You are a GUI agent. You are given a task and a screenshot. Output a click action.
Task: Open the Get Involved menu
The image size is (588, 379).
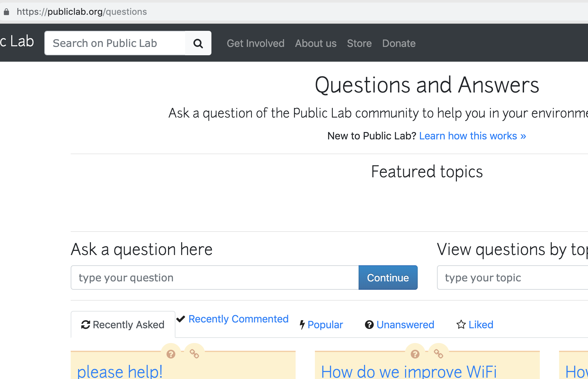point(255,43)
